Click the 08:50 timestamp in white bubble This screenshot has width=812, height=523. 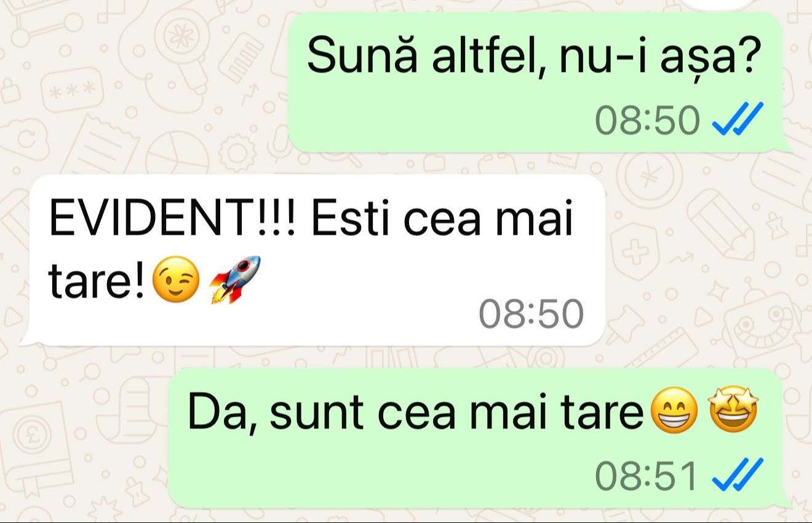coord(531,314)
